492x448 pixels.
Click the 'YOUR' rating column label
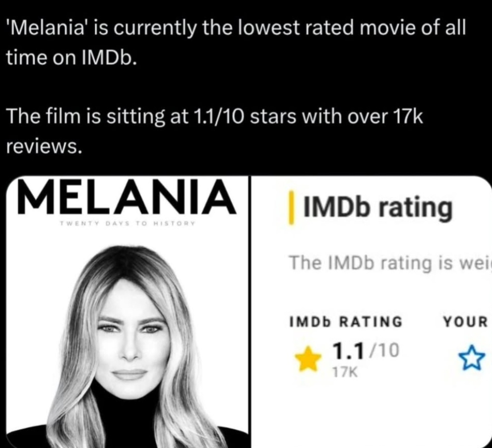[x=466, y=322]
